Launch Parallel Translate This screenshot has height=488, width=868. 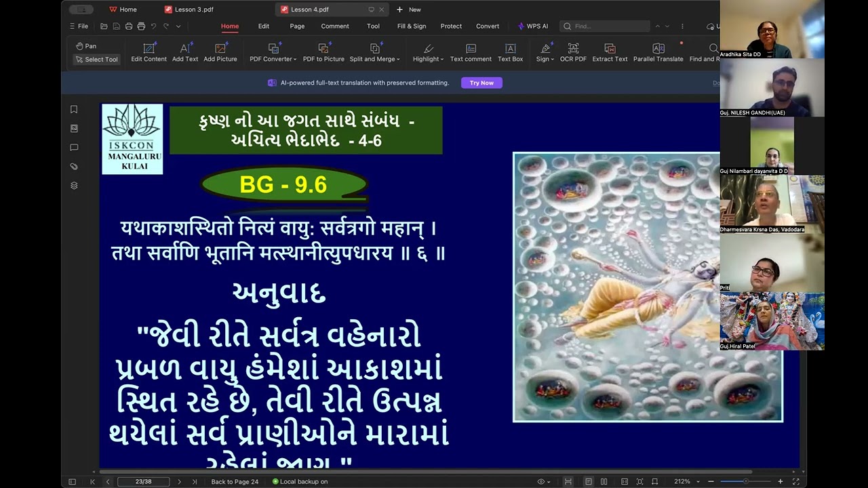658,53
